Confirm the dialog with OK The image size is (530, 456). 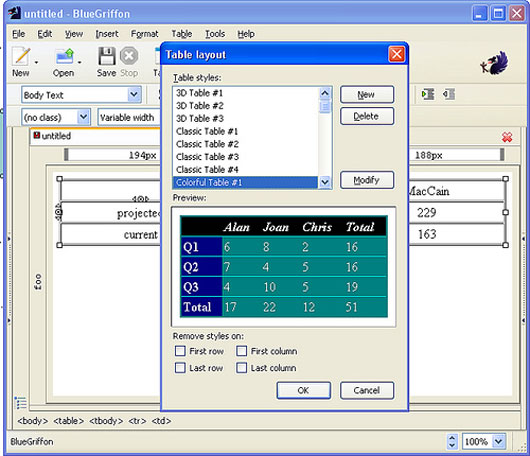[304, 390]
